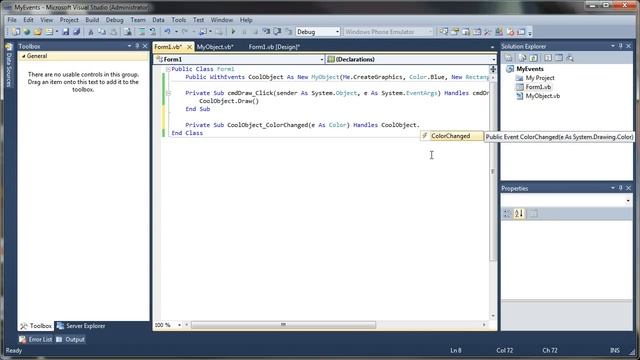640x360 pixels.
Task: Click the Save All icon
Action: (76, 32)
